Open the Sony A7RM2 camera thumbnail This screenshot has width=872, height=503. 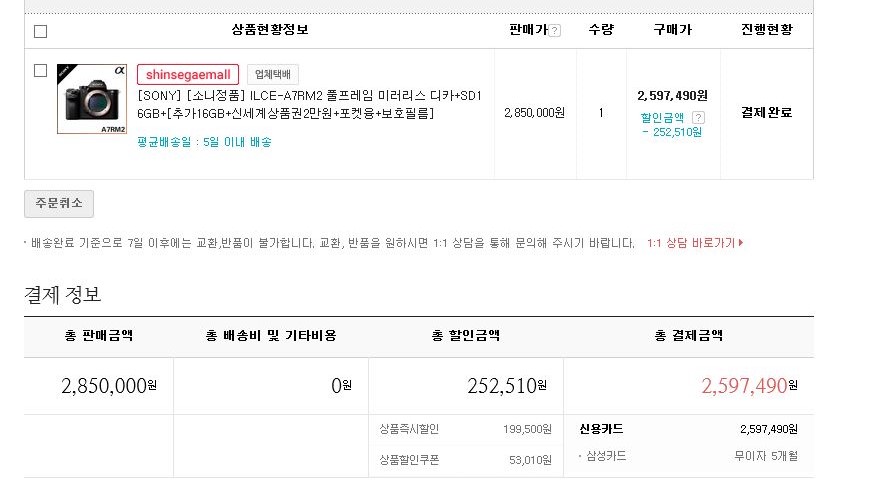point(92,99)
